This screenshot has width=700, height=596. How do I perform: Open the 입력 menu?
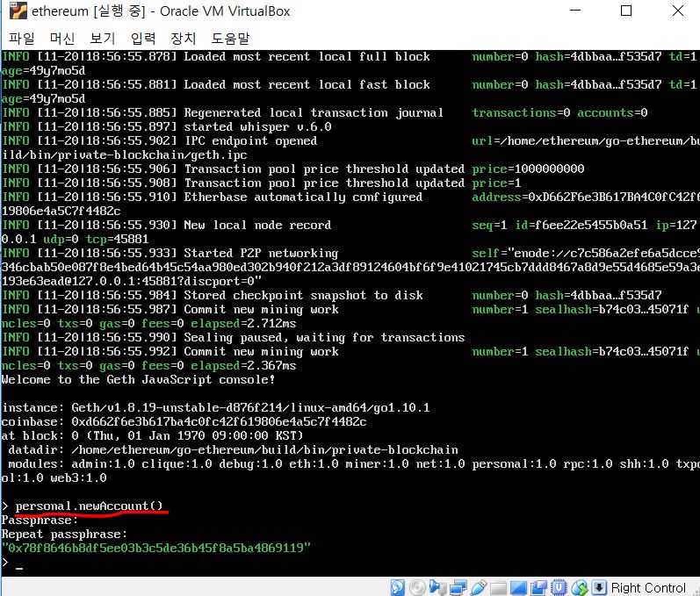tap(143, 39)
